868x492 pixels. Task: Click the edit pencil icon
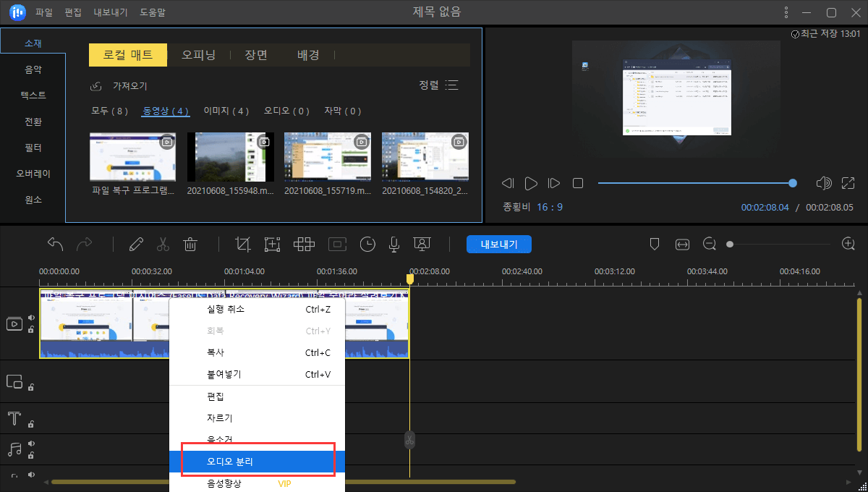pos(136,245)
